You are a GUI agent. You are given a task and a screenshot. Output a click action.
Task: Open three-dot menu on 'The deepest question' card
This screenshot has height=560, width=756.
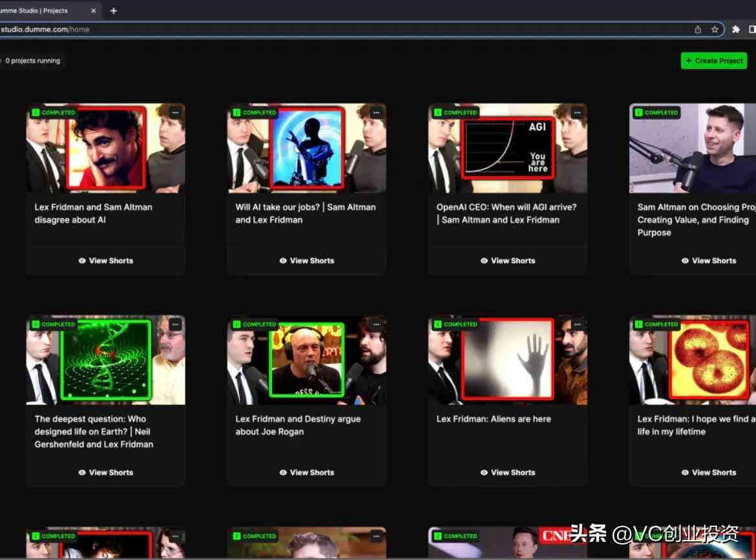point(175,324)
